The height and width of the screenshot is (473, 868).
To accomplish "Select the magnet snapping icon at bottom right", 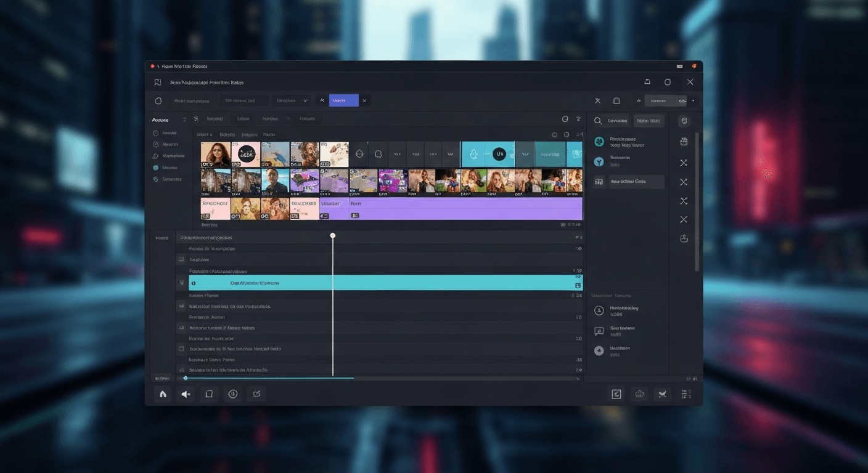I will (x=662, y=394).
